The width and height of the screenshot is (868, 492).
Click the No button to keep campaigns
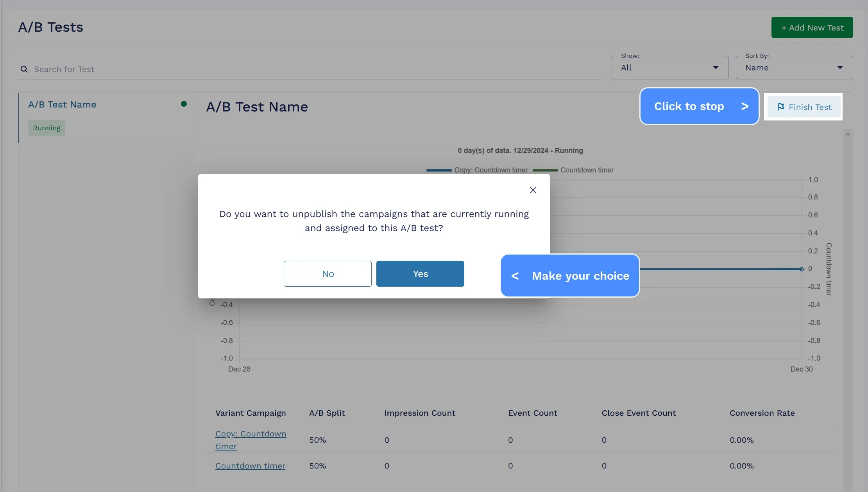click(327, 274)
